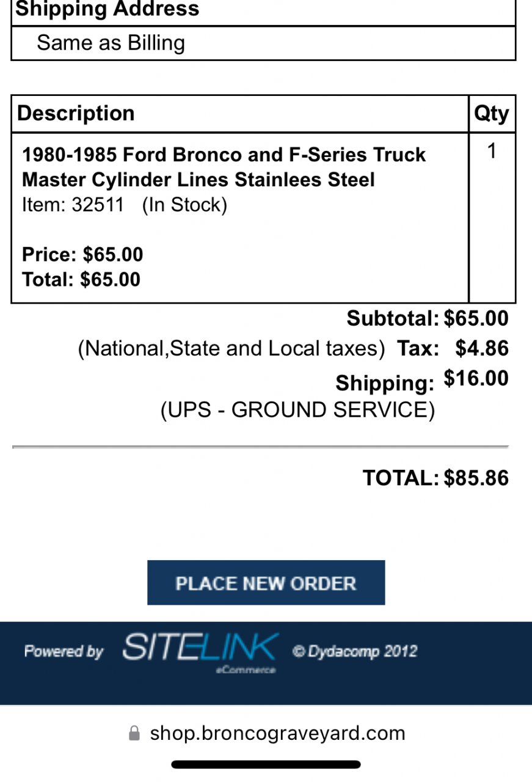Viewport: 532px width, 782px height.
Task: Tap the quantity value 1
Action: pyautogui.click(x=492, y=151)
